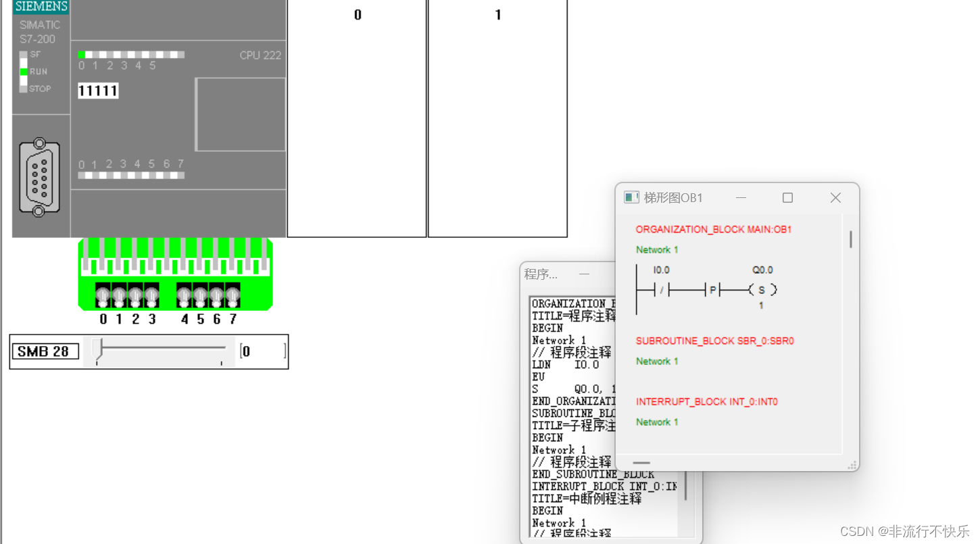Toggle input switch 7 on the simulator
The width and height of the screenshot is (980, 544).
(232, 295)
